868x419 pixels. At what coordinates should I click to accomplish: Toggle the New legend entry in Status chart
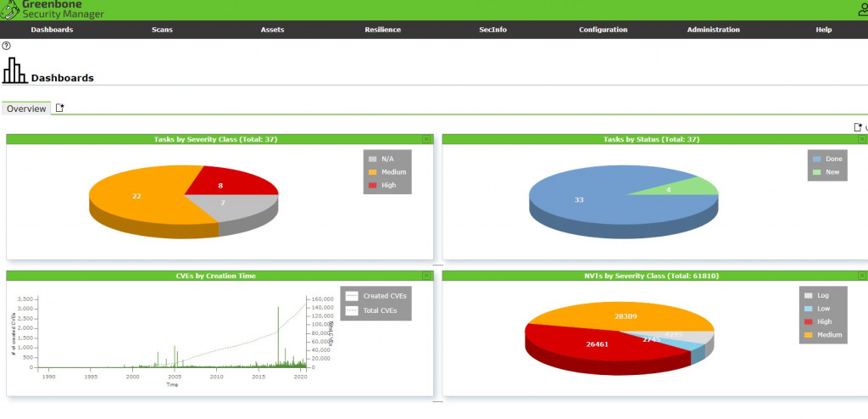(x=826, y=172)
